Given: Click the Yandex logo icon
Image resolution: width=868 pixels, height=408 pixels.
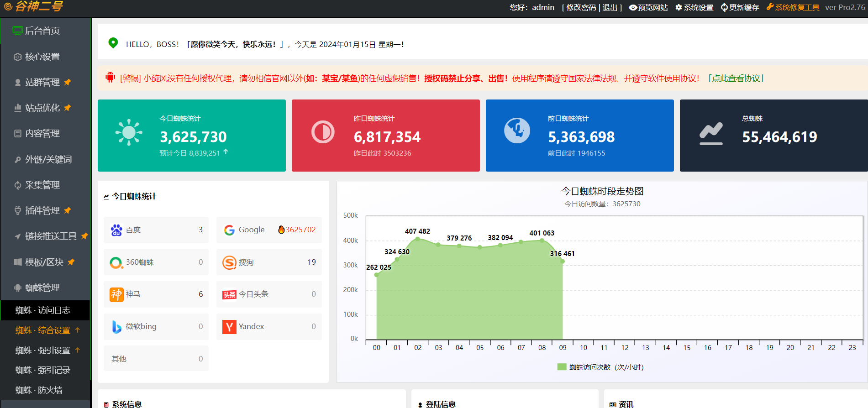Looking at the screenshot, I should [x=229, y=327].
